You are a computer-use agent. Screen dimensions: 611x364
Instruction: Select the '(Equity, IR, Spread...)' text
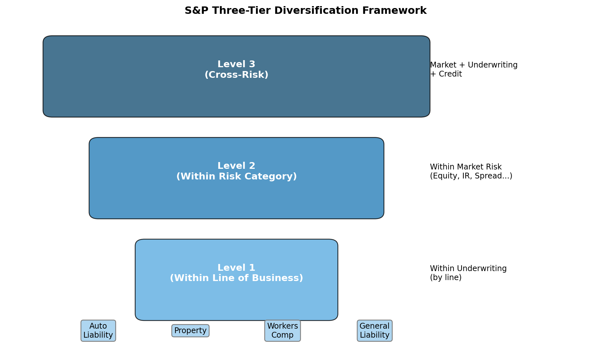pyautogui.click(x=471, y=176)
